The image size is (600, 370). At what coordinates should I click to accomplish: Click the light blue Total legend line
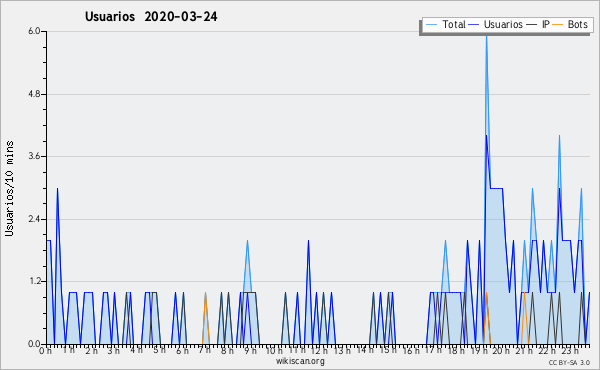431,25
